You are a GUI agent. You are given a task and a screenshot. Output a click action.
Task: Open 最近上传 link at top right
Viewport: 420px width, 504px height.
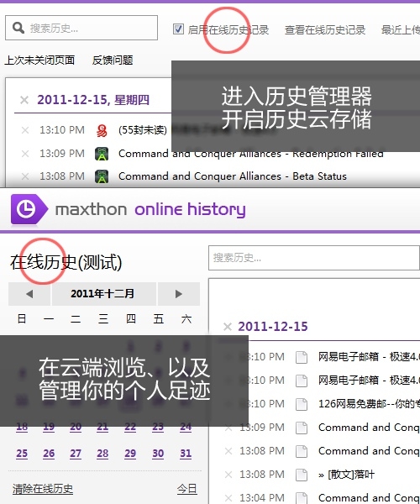(401, 30)
